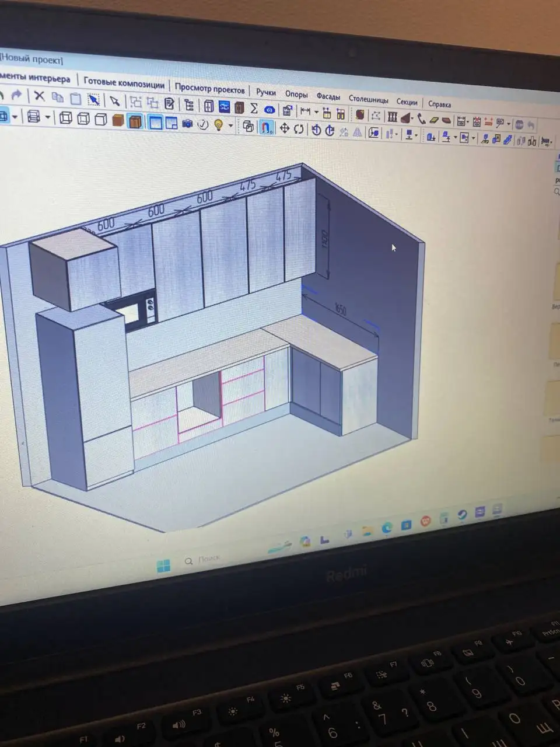Open the Справка help menu
Image resolution: width=560 pixels, height=747 pixels.
(x=439, y=104)
